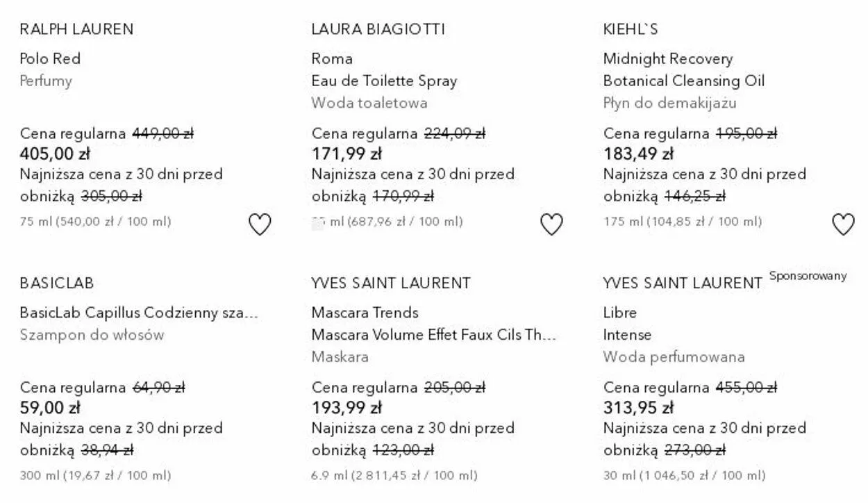Add Ralph Lauren Polo Red to wishlist
This screenshot has width=868, height=503.
260,224
